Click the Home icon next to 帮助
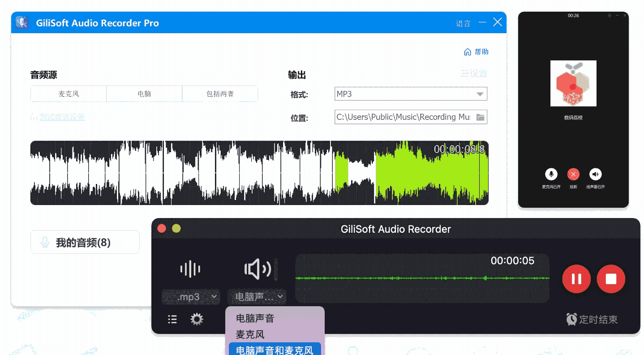The height and width of the screenshot is (355, 644). point(467,51)
